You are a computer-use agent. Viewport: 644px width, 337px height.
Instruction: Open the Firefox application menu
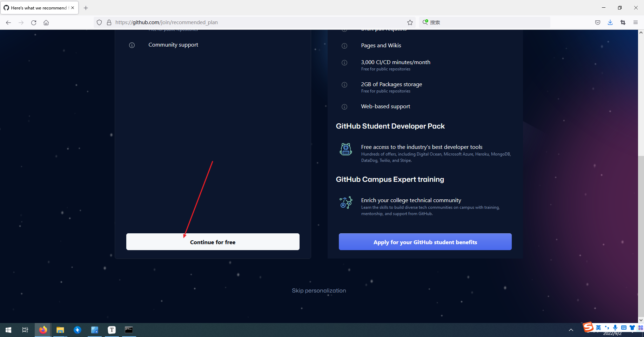tap(636, 22)
